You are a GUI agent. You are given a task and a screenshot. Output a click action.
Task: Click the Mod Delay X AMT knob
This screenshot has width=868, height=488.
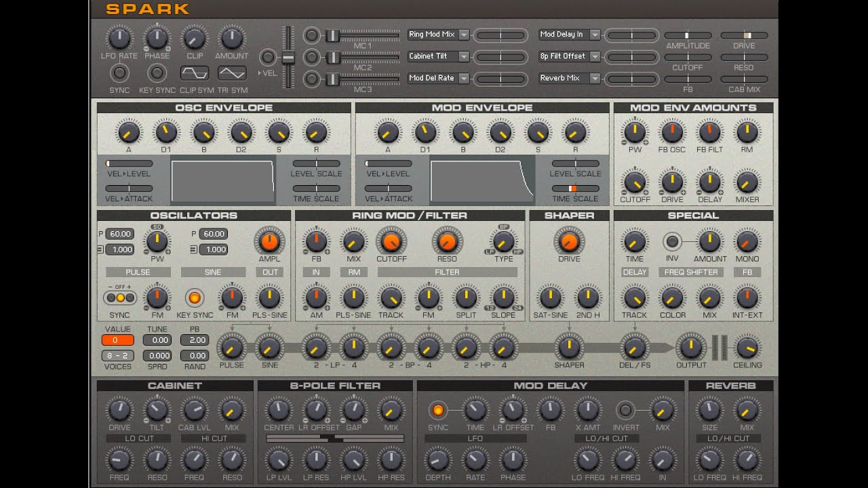click(x=588, y=409)
